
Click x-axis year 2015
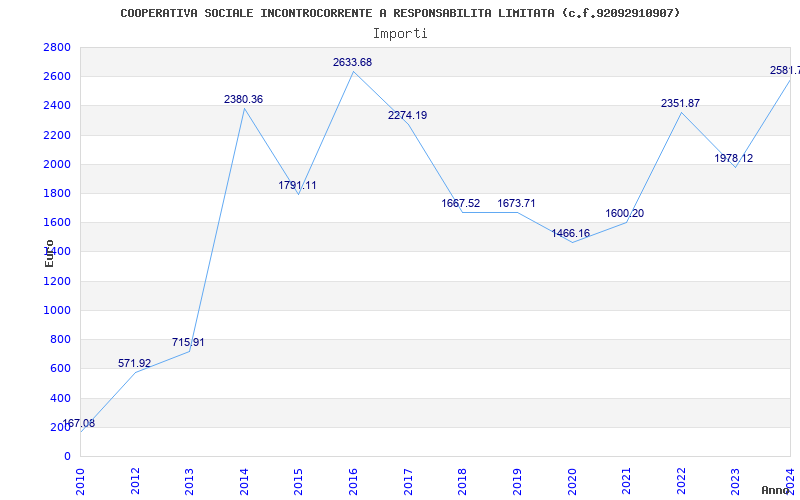[298, 481]
